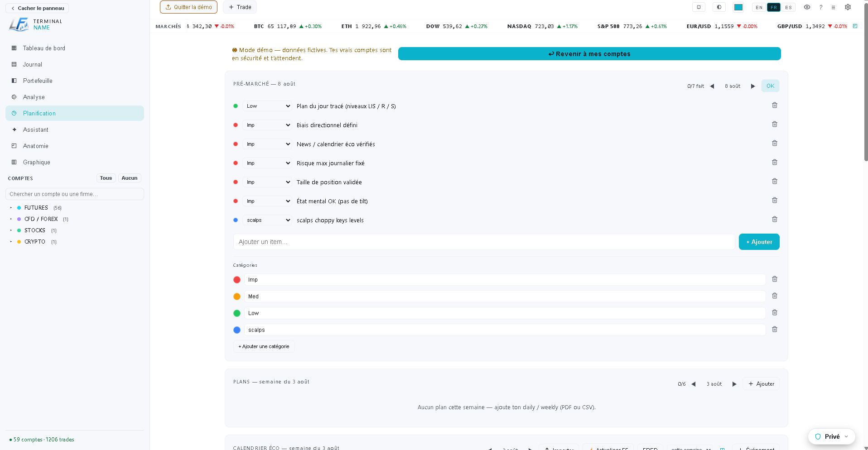868x450 pixels.
Task: Toggle the eye visibility icon
Action: click(x=807, y=7)
